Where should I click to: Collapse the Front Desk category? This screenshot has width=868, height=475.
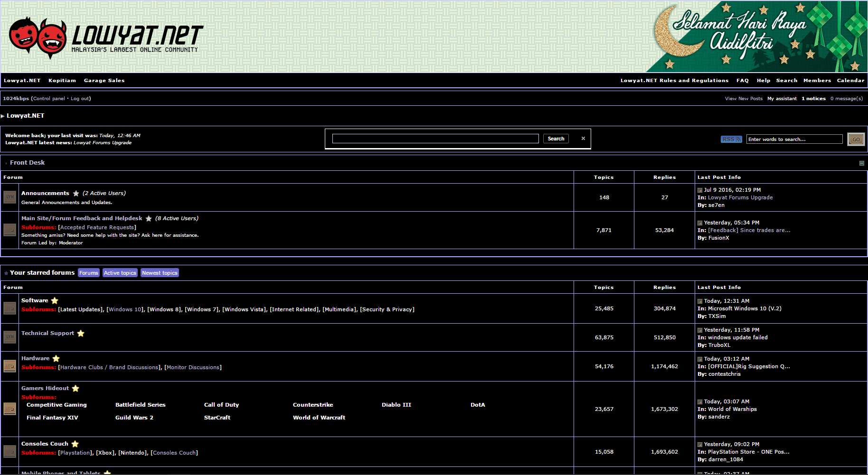[862, 163]
